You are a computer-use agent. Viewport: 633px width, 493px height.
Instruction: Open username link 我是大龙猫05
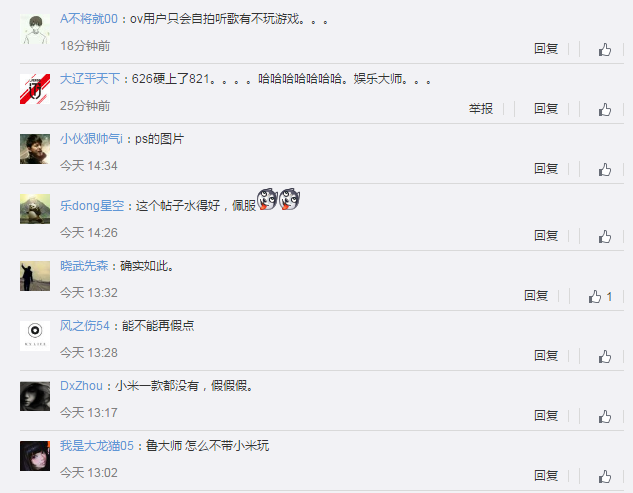96,446
